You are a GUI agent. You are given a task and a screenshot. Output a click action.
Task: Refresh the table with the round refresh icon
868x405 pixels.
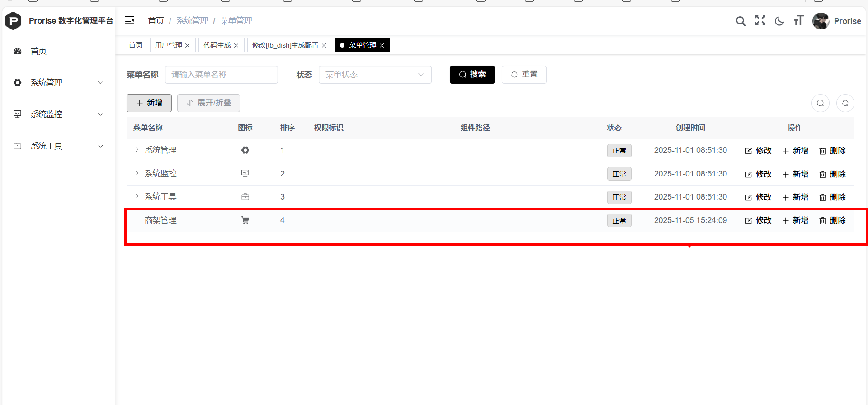[x=845, y=103]
